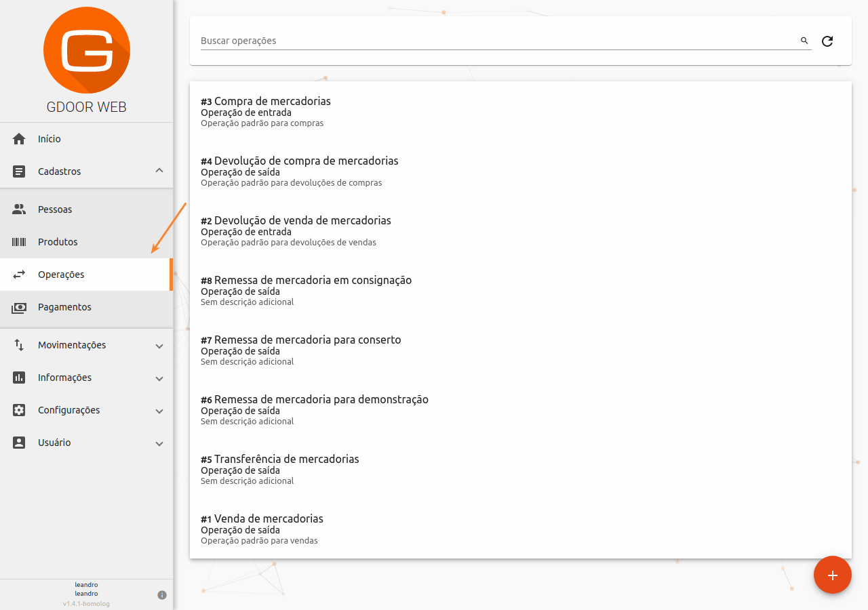The width and height of the screenshot is (868, 610).
Task: Expand the Usuário menu chevron
Action: 159,443
